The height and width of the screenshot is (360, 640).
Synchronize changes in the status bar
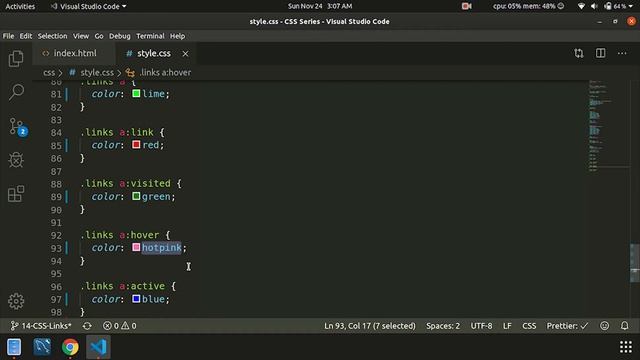click(87, 326)
